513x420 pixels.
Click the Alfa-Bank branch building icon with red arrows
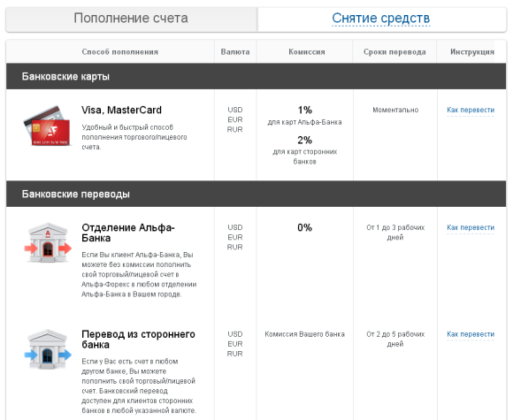pos(48,243)
